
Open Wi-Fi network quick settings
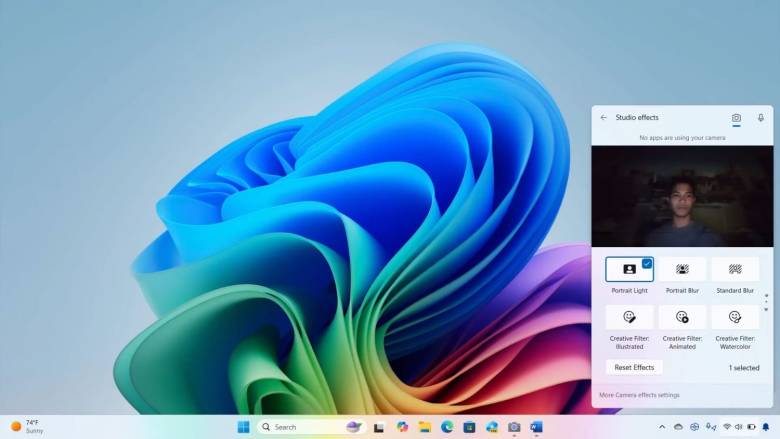coord(727,427)
